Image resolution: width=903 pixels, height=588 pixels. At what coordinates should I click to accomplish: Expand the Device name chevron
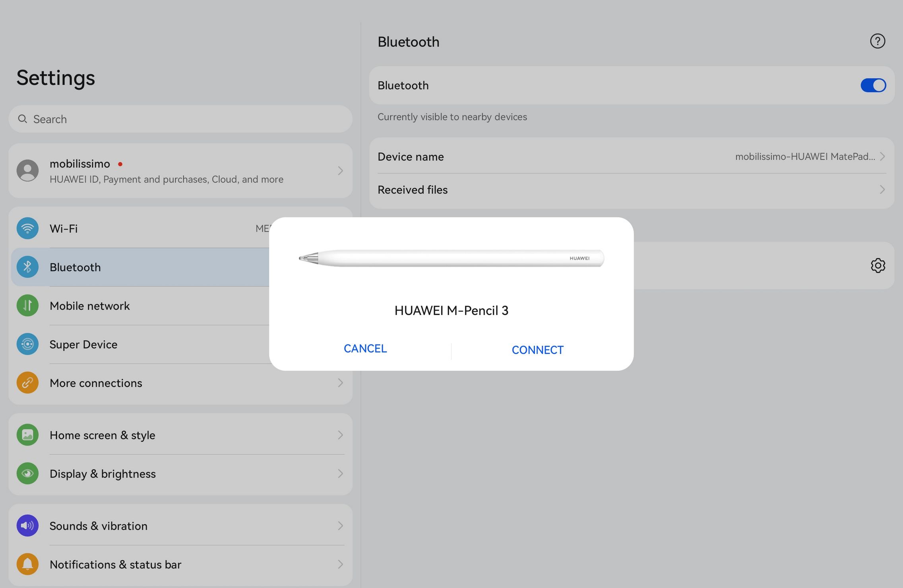pos(882,157)
